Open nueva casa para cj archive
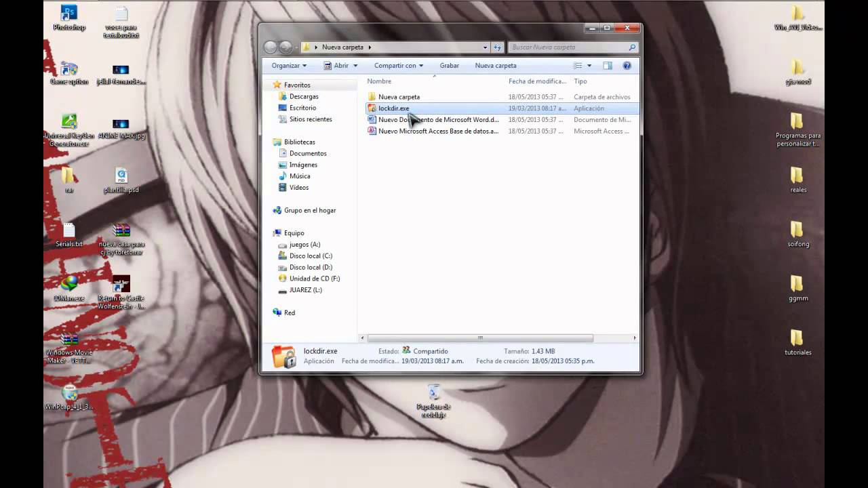 (x=121, y=238)
